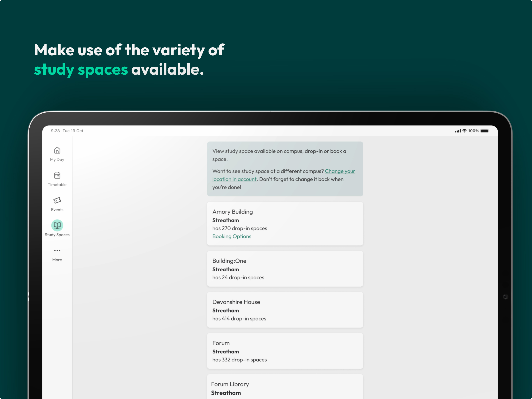Follow the Change your location in account link
Image resolution: width=532 pixels, height=399 pixels.
(x=284, y=175)
